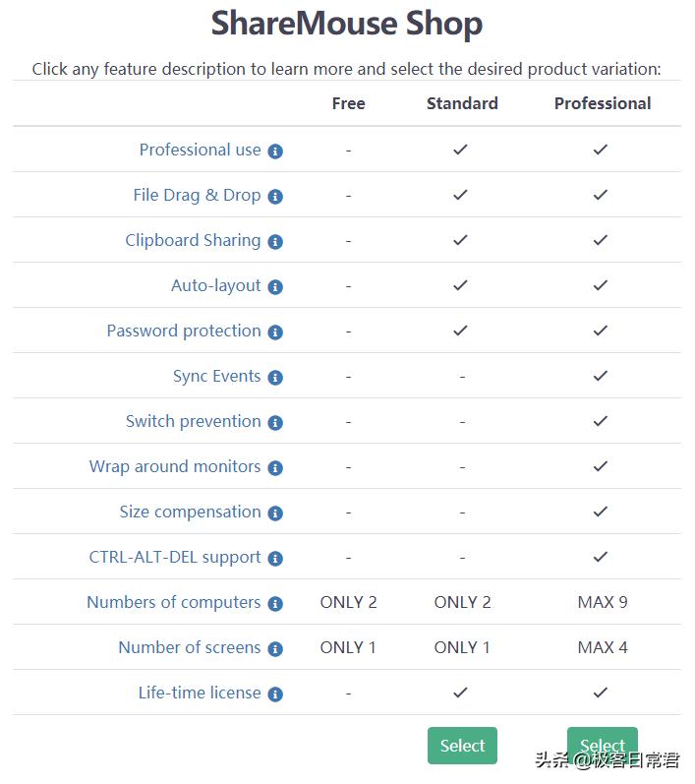This screenshot has height=784, width=695.
Task: Click the Professional column header
Action: click(x=602, y=103)
